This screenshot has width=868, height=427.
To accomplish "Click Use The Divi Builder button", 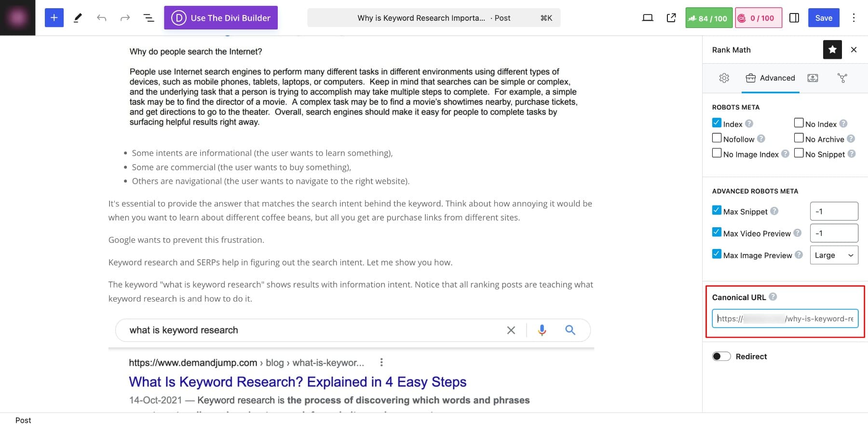I will (x=221, y=18).
